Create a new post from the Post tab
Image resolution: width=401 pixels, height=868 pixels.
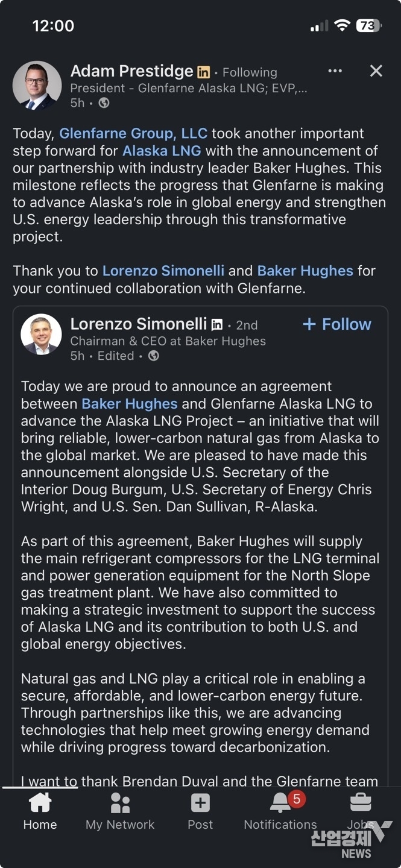point(200,811)
